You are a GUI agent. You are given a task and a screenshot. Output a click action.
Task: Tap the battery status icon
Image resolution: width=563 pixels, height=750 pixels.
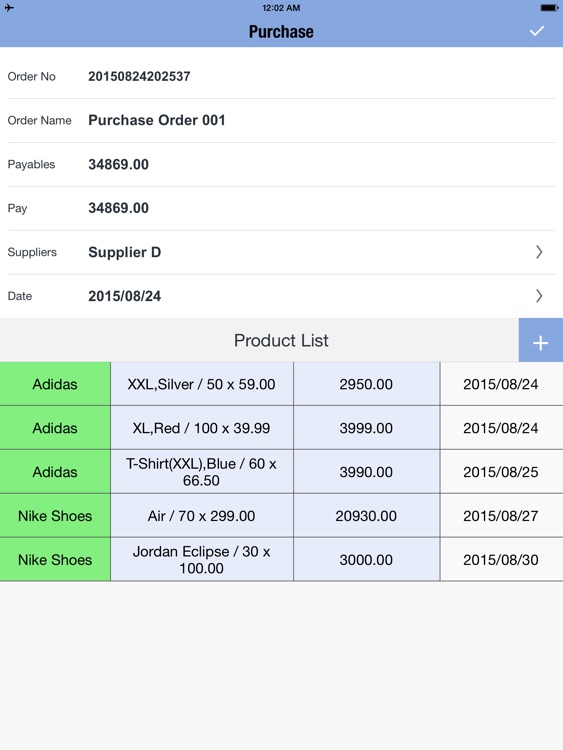click(x=550, y=8)
